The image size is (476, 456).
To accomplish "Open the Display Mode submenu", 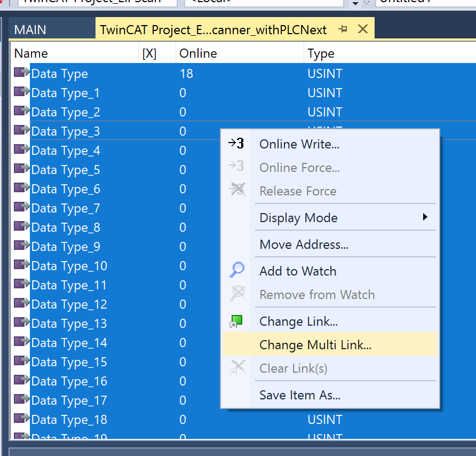I will (x=330, y=217).
